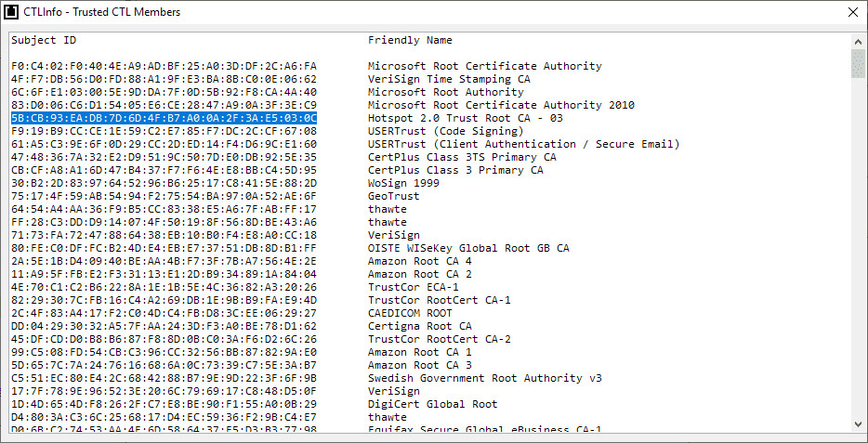Select Amazon Root CA 4 entry
Image resolution: width=868 pixels, height=443 pixels.
[420, 261]
